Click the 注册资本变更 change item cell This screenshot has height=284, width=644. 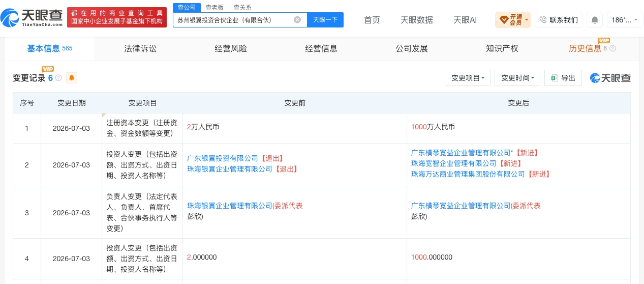[x=142, y=128]
